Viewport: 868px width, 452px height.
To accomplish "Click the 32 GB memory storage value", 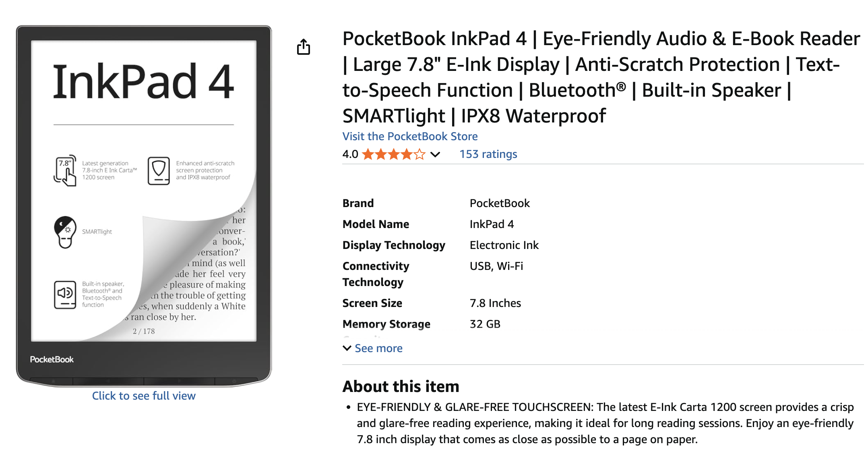I will click(x=485, y=324).
